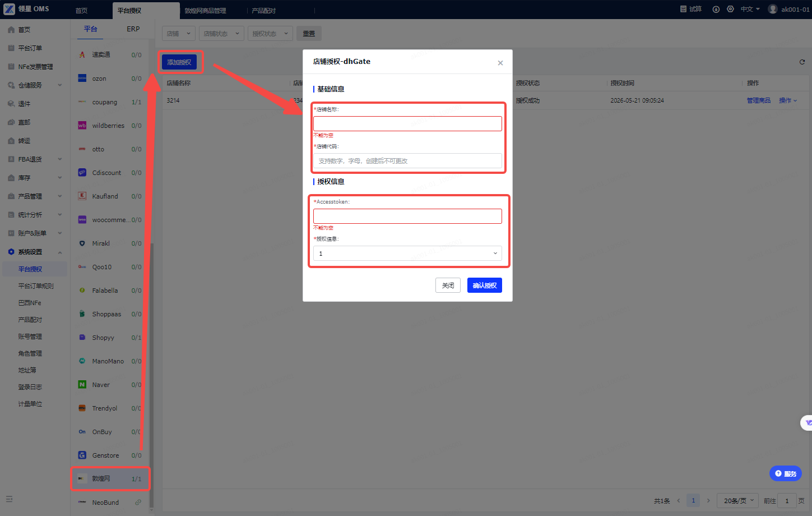Select the ERP sub-tab
Screen dimensions: 812x516
[x=133, y=29]
